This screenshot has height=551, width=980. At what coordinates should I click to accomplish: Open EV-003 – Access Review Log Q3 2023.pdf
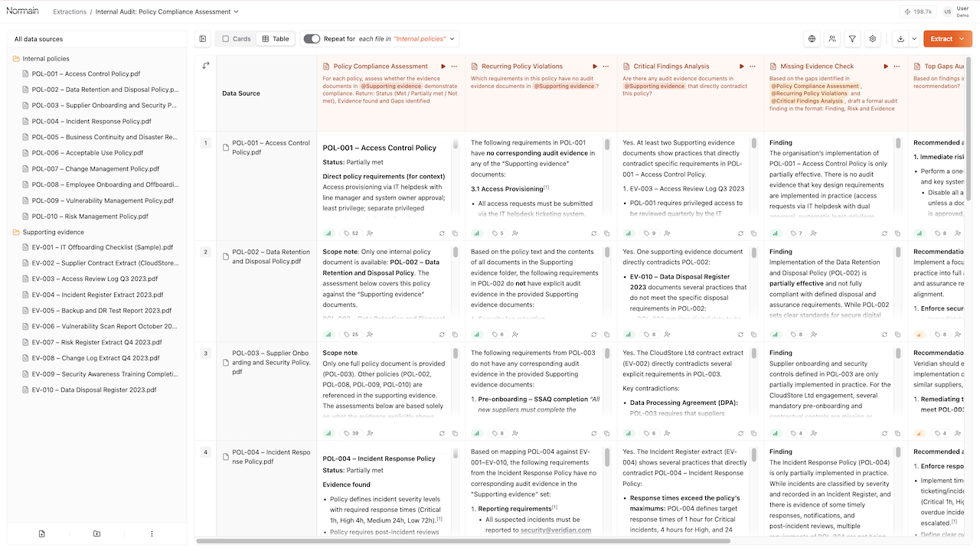click(94, 279)
